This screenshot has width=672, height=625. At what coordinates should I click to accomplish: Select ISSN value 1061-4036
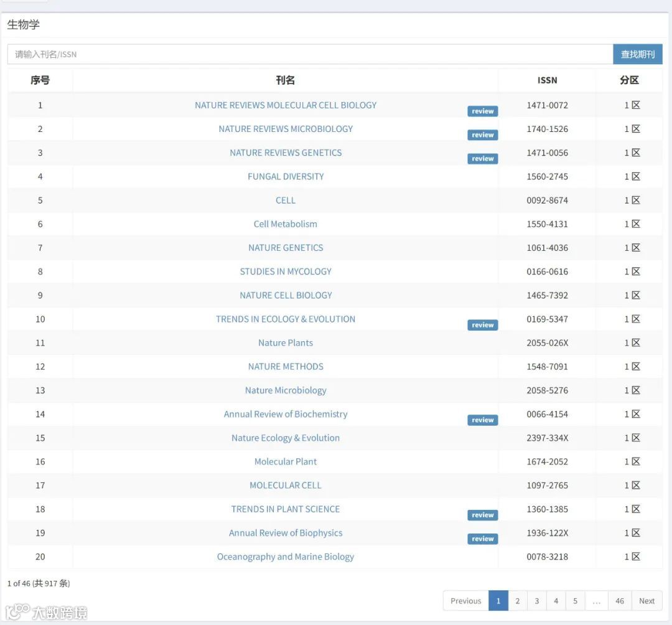point(548,248)
